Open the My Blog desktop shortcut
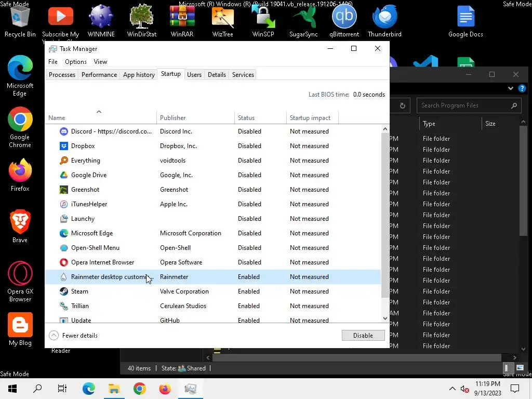This screenshot has width=532, height=399. 20,329
